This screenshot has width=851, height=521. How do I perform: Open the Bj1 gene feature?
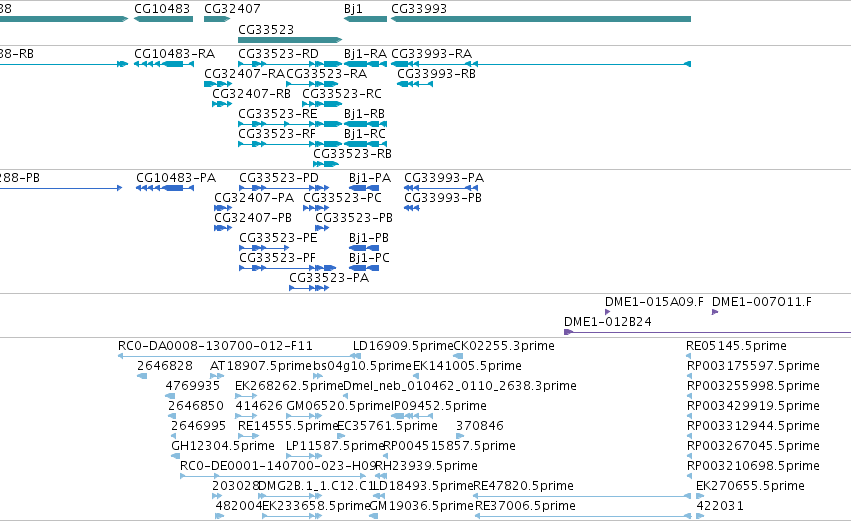[x=365, y=19]
